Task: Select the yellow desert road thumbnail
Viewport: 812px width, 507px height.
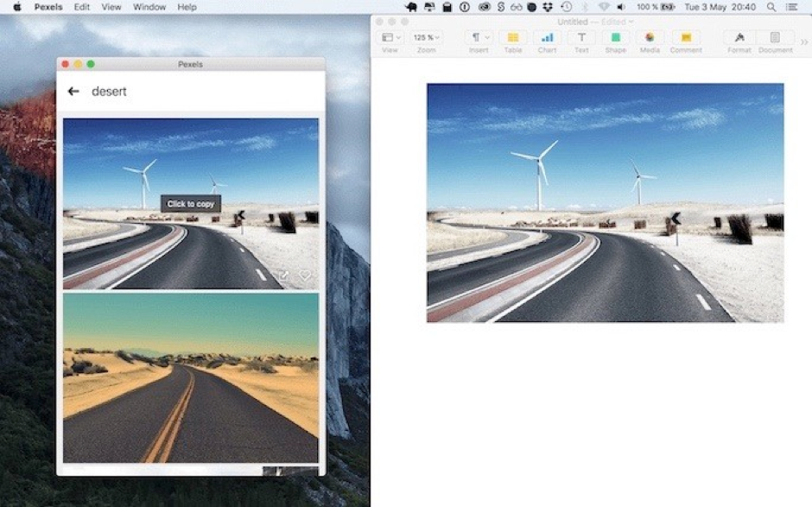Action: [190, 377]
